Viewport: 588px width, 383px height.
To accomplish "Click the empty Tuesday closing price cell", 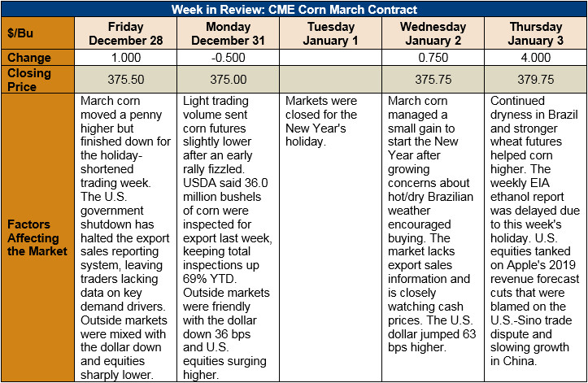I will 330,80.
